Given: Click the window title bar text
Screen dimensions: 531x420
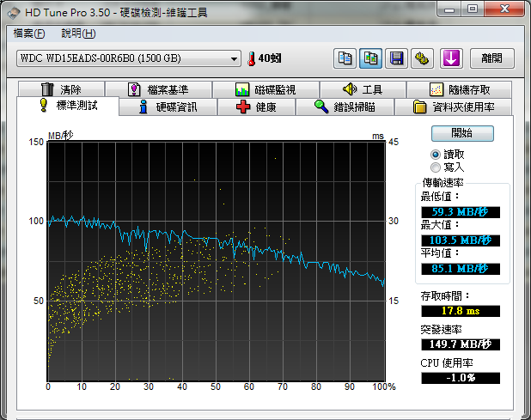Looking at the screenshot, I should point(116,13).
